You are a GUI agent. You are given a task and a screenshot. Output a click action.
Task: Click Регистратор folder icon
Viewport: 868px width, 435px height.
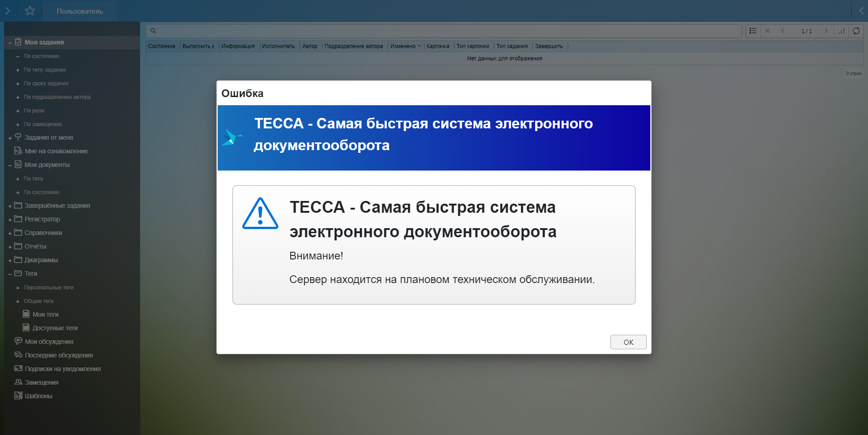coord(18,219)
